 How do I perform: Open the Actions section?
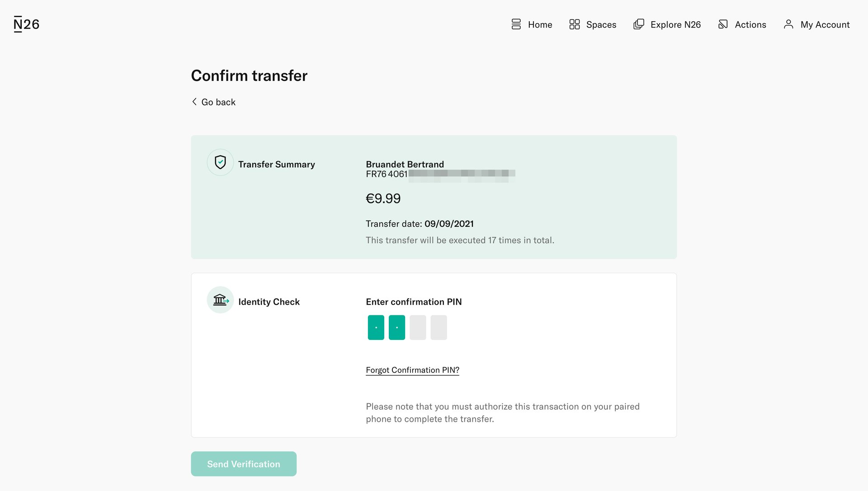tap(750, 24)
